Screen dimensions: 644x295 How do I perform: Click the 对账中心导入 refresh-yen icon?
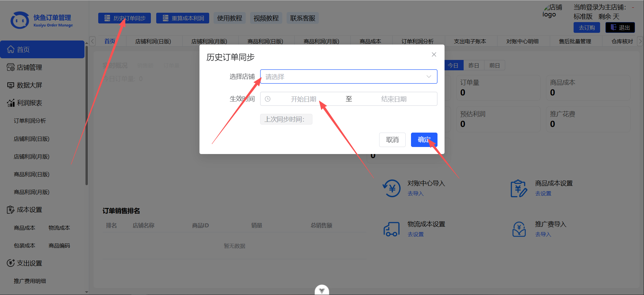392,188
